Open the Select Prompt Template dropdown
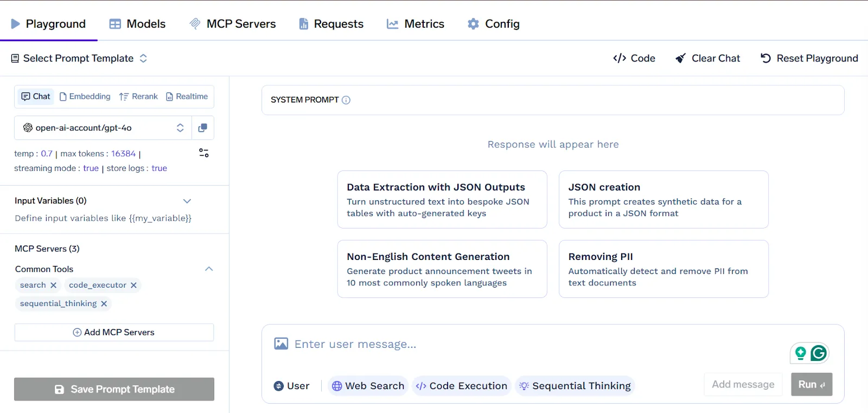Image resolution: width=868 pixels, height=413 pixels. pyautogui.click(x=79, y=58)
